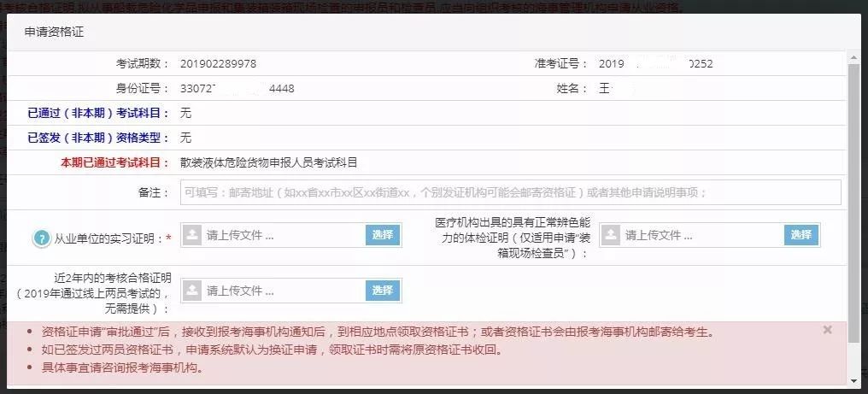The height and width of the screenshot is (394, 868).
Task: Click 选择 button for 近2年内的考核合格证明
Action: tap(383, 291)
